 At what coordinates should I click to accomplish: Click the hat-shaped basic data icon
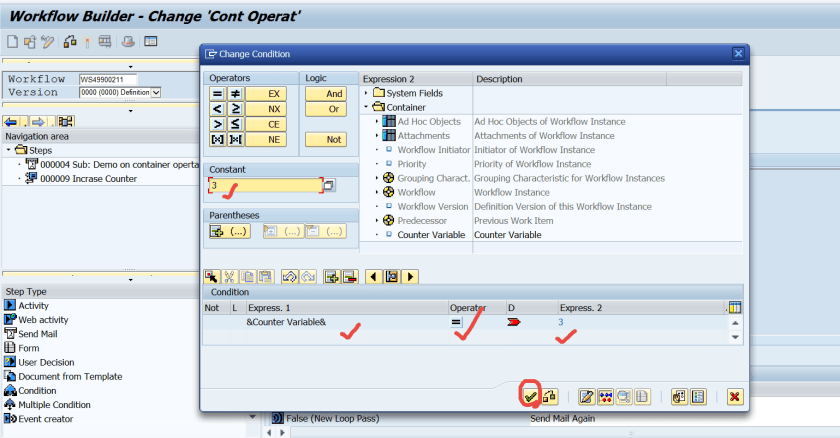click(128, 41)
